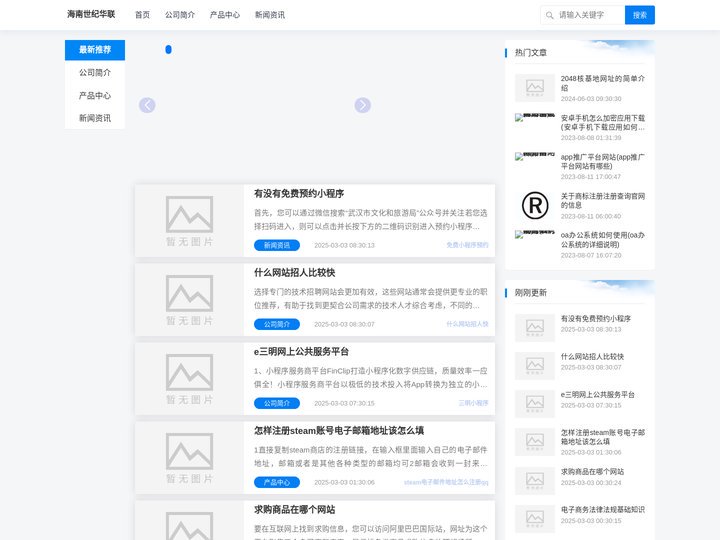The width and height of the screenshot is (720, 540).
Task: Select 公司简介 in left sidebar
Action: click(x=95, y=73)
